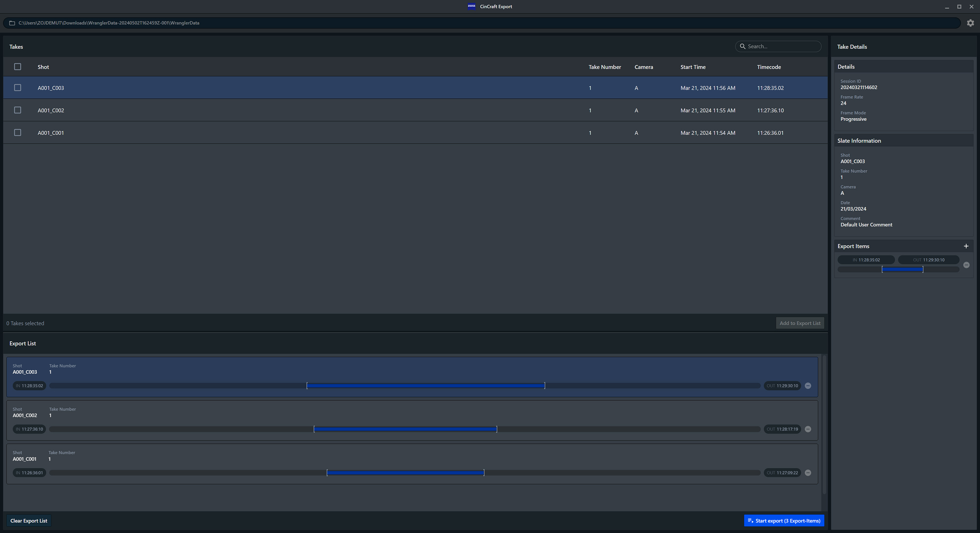This screenshot has height=533, width=980.
Task: Click timecode 11:27:36.10 cell
Action: coord(770,110)
